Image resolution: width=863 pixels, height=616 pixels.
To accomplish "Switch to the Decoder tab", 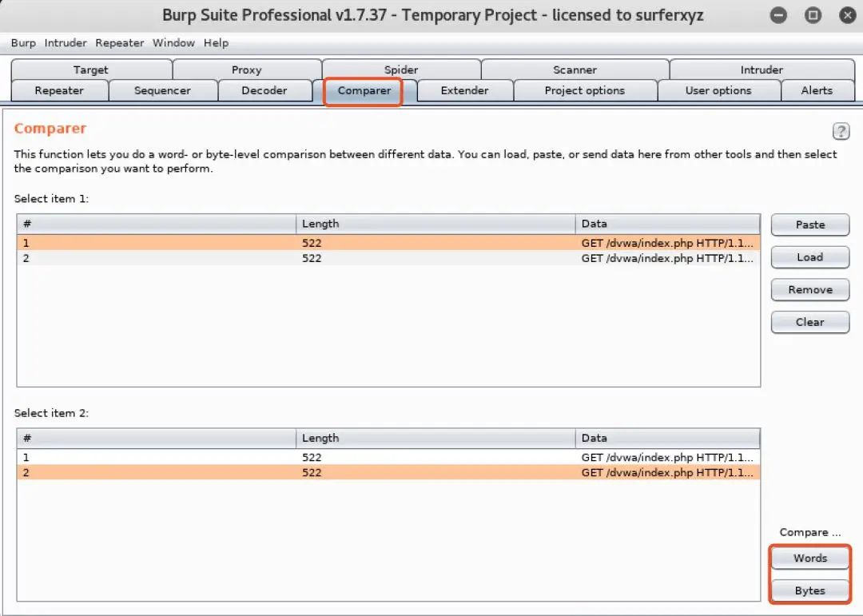I will click(264, 91).
